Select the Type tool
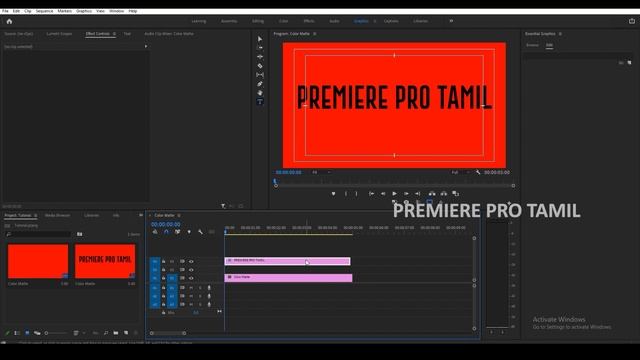The height and width of the screenshot is (360, 640). click(x=260, y=102)
